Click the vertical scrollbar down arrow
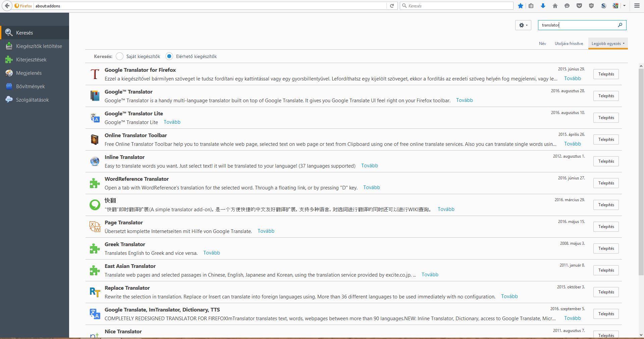This screenshot has height=339, width=644. coord(641,335)
